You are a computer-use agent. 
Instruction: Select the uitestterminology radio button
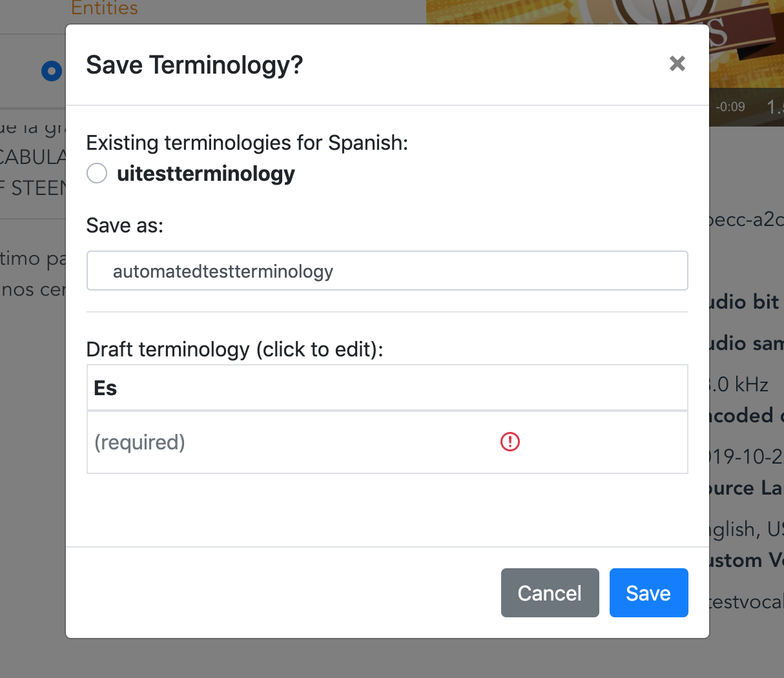[96, 173]
